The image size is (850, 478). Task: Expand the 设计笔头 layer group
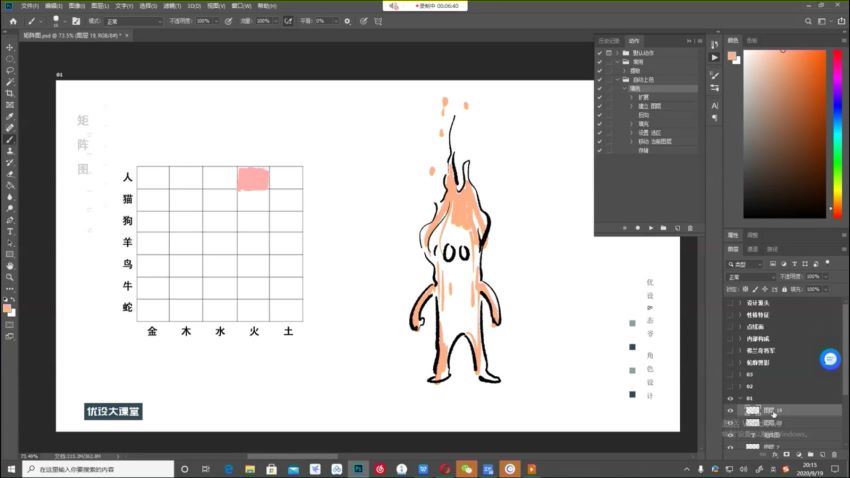coord(740,302)
